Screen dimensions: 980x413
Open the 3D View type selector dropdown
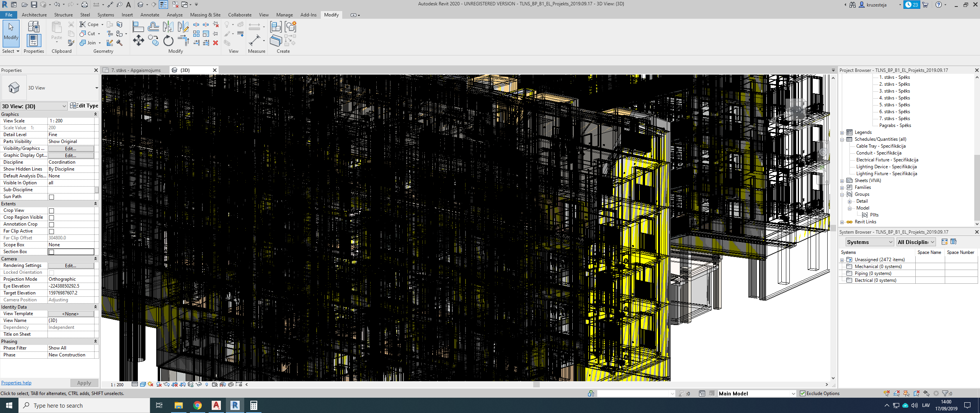[64, 106]
